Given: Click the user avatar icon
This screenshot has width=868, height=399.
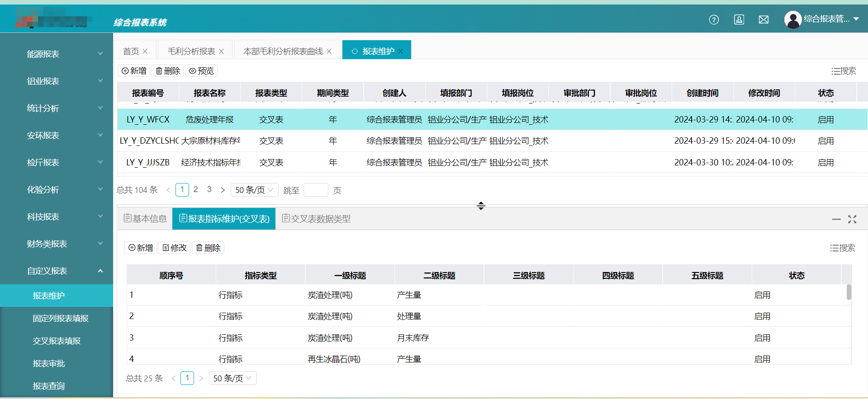Looking at the screenshot, I should [x=793, y=19].
